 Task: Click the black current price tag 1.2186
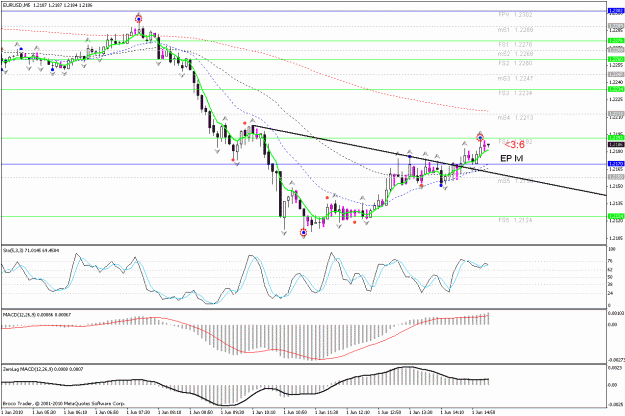pyautogui.click(x=616, y=144)
